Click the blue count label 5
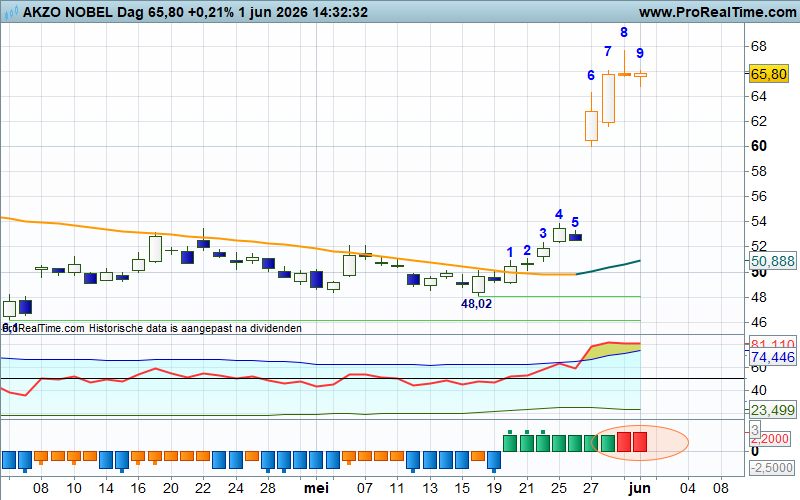 (x=575, y=222)
